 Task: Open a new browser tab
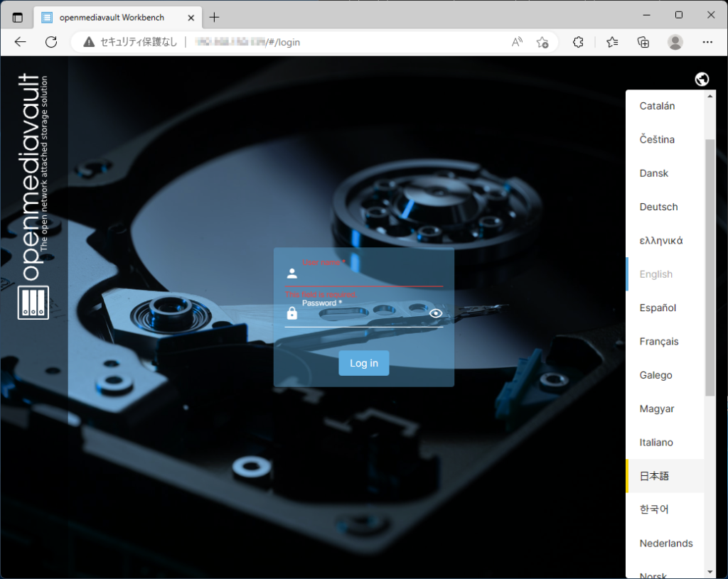click(214, 17)
